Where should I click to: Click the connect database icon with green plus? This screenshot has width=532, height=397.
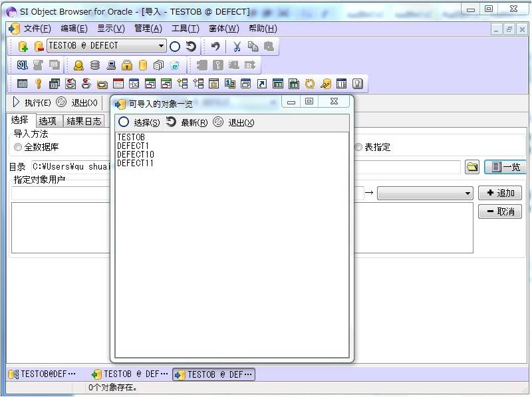coord(23,46)
